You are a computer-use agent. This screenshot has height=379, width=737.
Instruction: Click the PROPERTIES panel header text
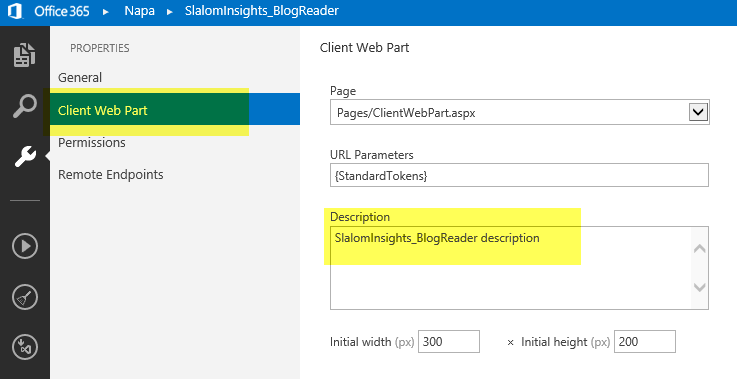[100, 48]
